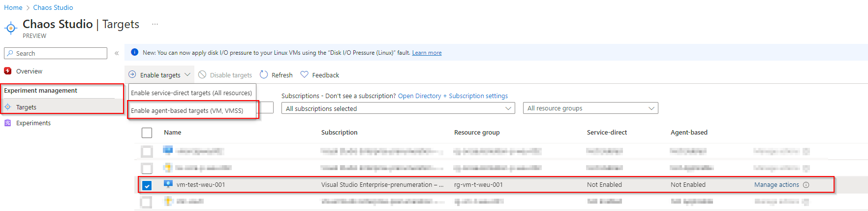Open the All resource groups dropdown
868x211 pixels.
[x=590, y=108]
